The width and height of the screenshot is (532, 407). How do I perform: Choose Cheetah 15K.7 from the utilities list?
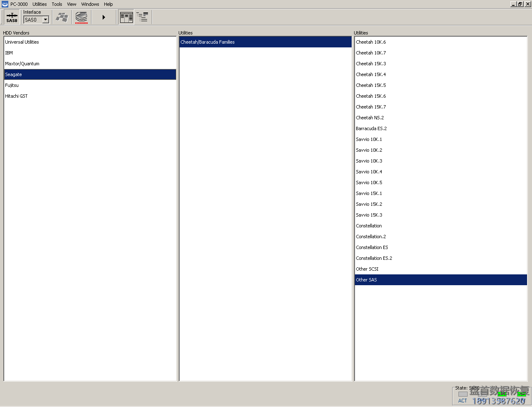point(371,107)
